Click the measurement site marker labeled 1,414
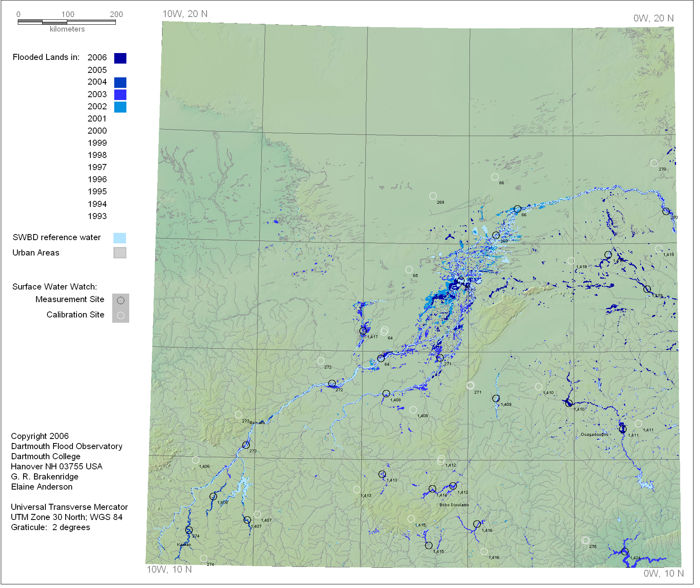 point(432,489)
